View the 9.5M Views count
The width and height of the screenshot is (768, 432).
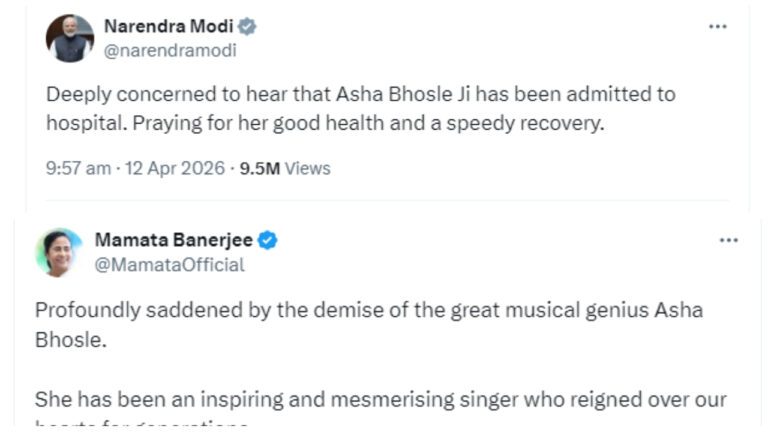(285, 168)
